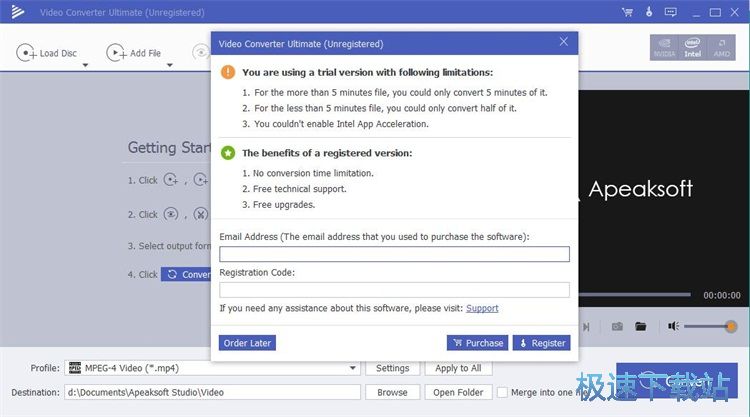Viewport: 750px width, 417px height.
Task: Open the shopping cart purchase icon in title bar
Action: (x=627, y=12)
